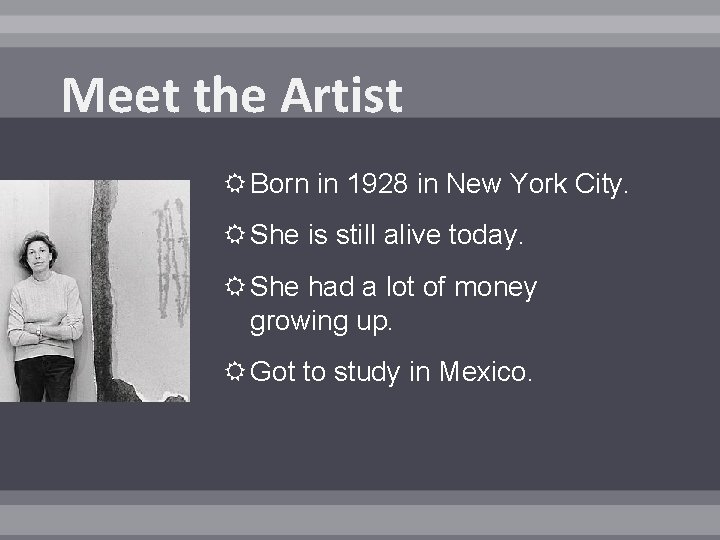Click the "Meet the Artist" slide title
Screen dimensions: 720x540
[232, 96]
